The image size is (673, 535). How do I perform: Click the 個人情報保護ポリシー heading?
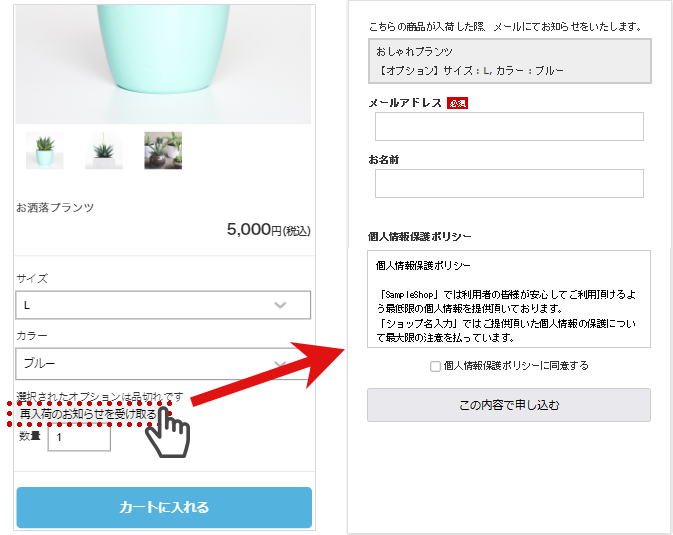point(419,237)
